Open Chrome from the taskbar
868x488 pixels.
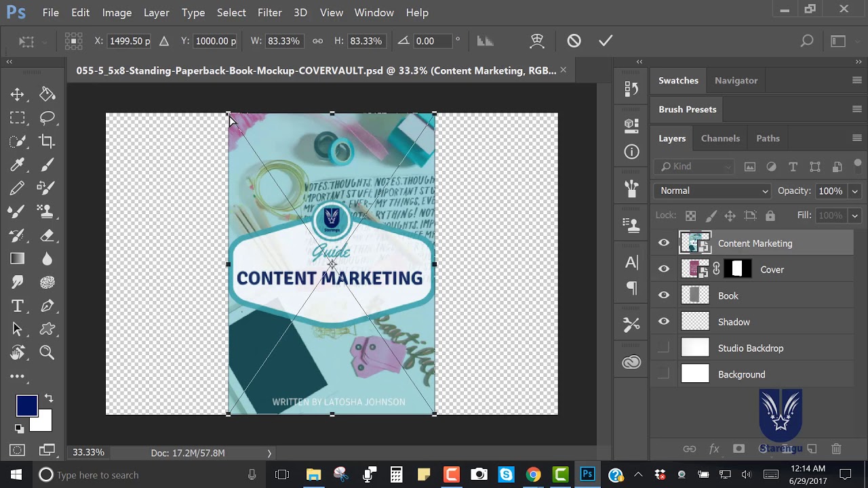[534, 474]
